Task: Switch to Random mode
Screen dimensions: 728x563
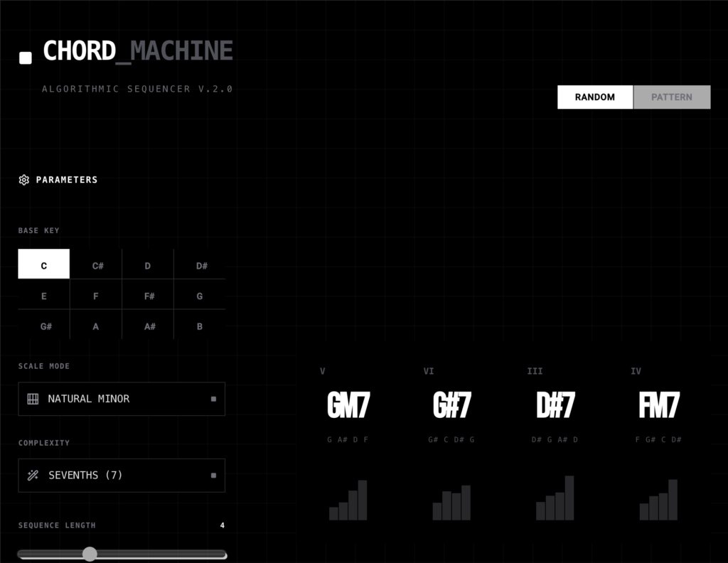Action: [594, 97]
